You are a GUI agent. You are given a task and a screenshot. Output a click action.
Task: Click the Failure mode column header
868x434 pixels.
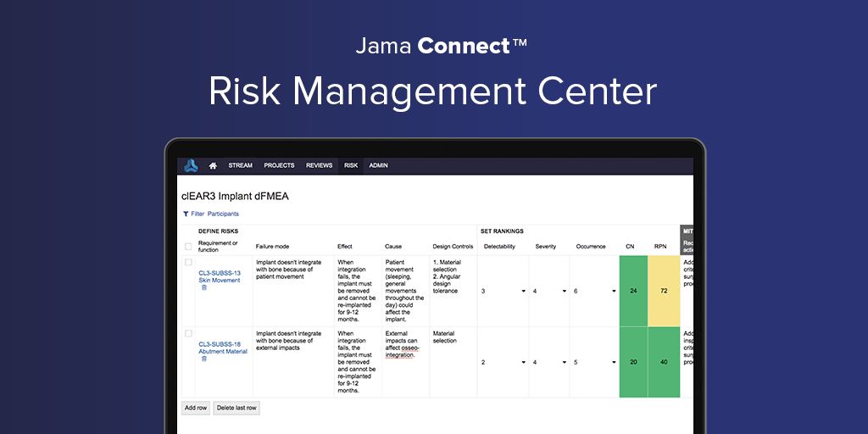click(272, 247)
